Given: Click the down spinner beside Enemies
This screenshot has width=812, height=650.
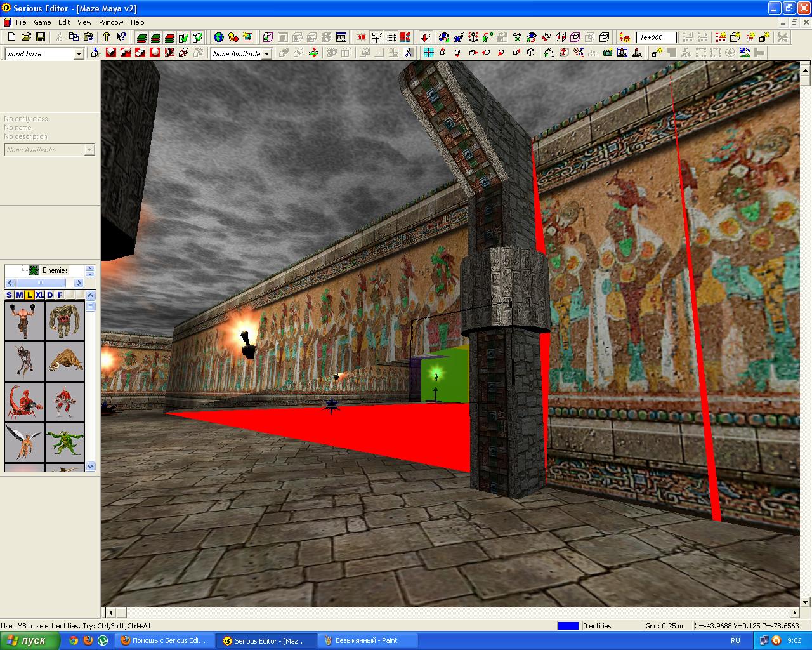Looking at the screenshot, I should [89, 274].
